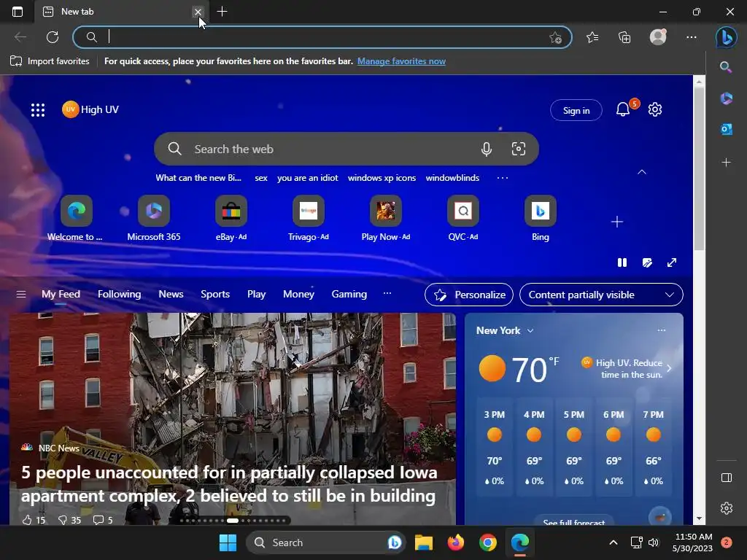Open visual search camera icon
The height and width of the screenshot is (560, 747).
pyautogui.click(x=519, y=149)
